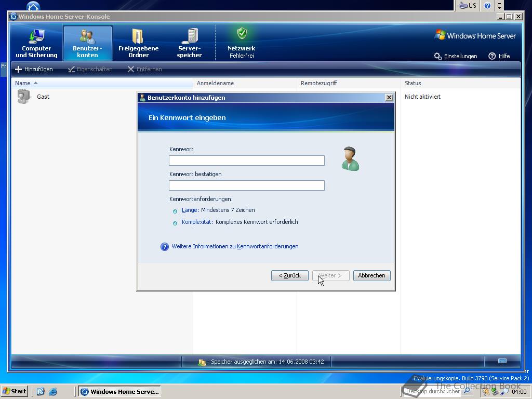This screenshot has width=532, height=399.
Task: Open the Serverspeicher tab
Action: pyautogui.click(x=189, y=43)
